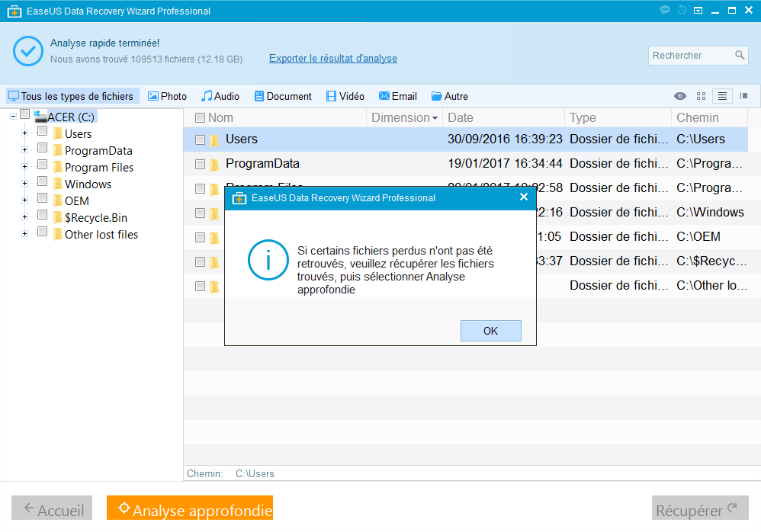This screenshot has width=761, height=532.
Task: Expand the Users tree node
Action: pos(24,133)
